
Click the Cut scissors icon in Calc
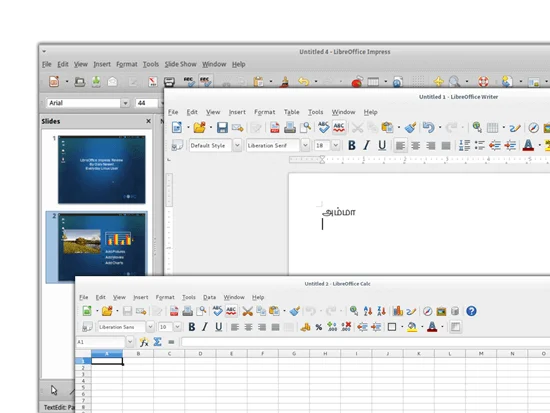click(247, 311)
